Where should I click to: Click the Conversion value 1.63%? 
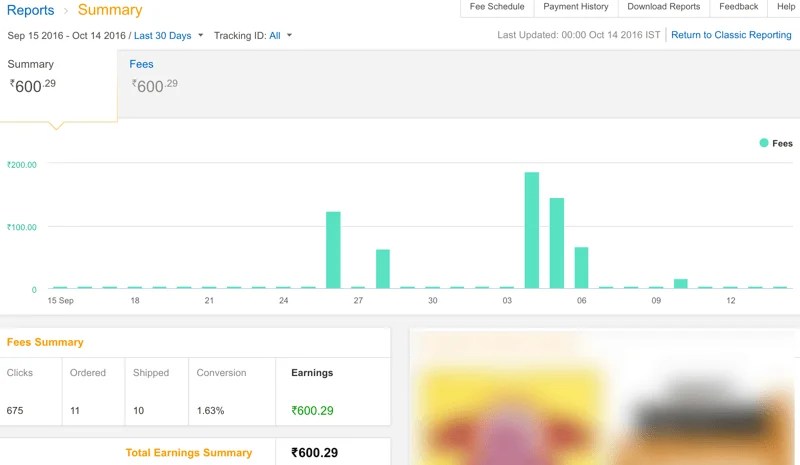pyautogui.click(x=210, y=410)
